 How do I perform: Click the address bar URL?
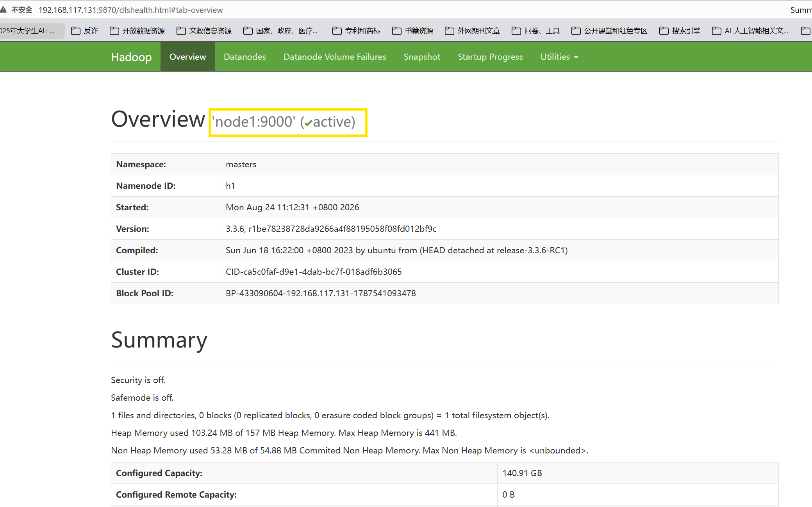(130, 10)
